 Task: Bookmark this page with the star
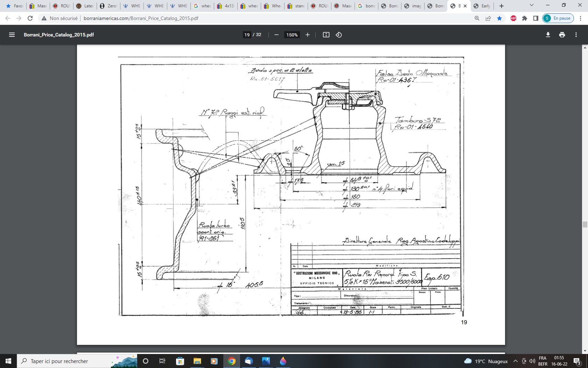coord(499,18)
